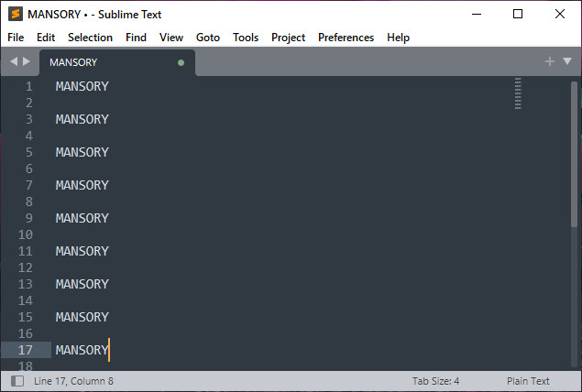Click the next tab right arrow

[x=27, y=61]
